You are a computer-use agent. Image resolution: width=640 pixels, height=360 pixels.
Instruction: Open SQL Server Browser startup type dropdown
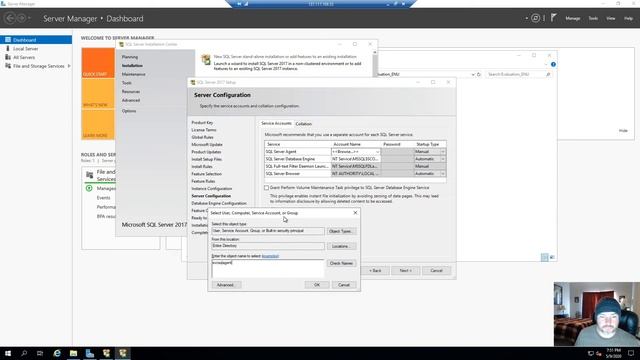(443, 174)
